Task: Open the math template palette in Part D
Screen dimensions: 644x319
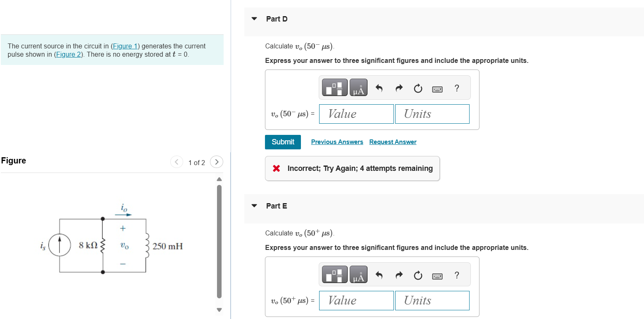Action: pyautogui.click(x=334, y=87)
